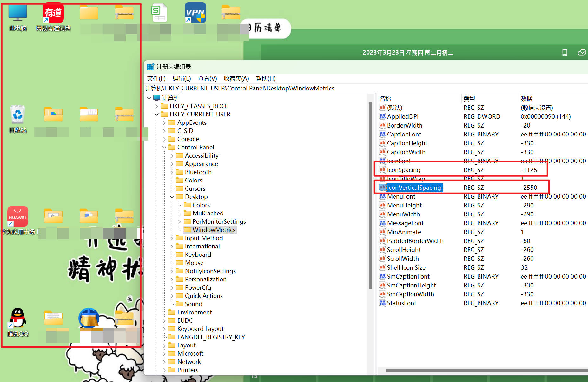Click the (默认) default value icon
The height and width of the screenshot is (382, 588).
click(x=383, y=108)
